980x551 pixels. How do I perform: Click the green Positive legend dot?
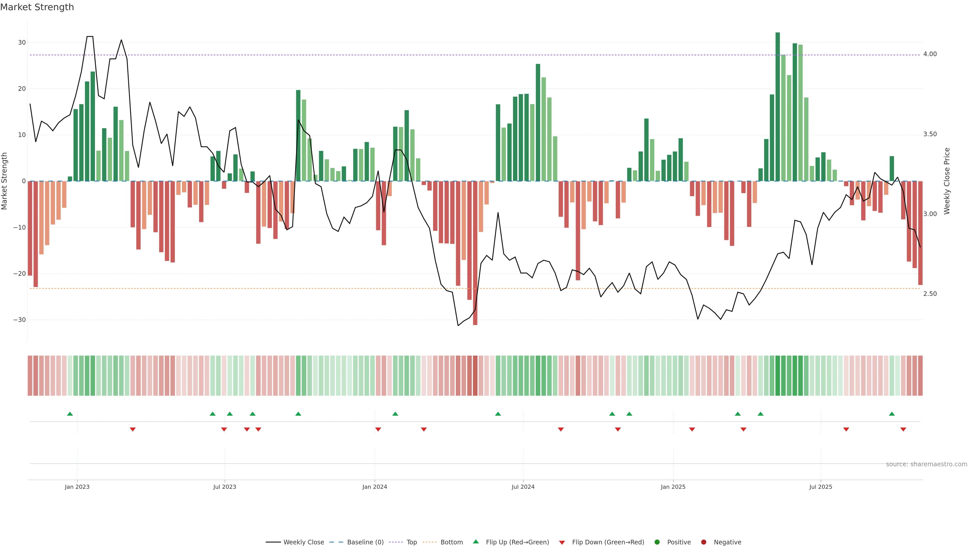[x=657, y=542]
